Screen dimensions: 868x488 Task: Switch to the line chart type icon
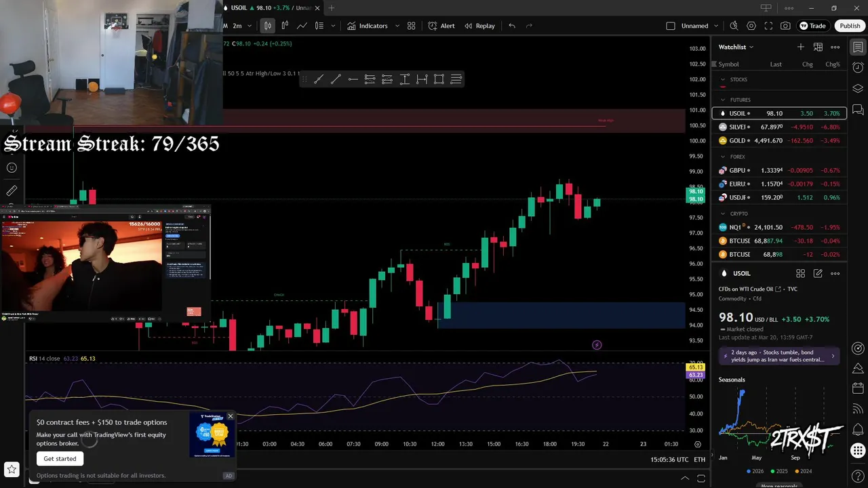click(302, 26)
